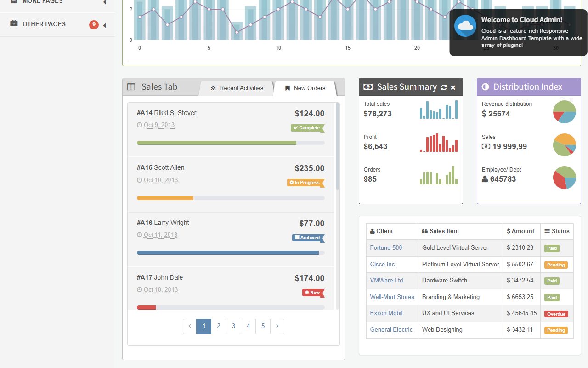Image resolution: width=588 pixels, height=368 pixels.
Task: Go to page 3 of orders
Action: (x=233, y=326)
